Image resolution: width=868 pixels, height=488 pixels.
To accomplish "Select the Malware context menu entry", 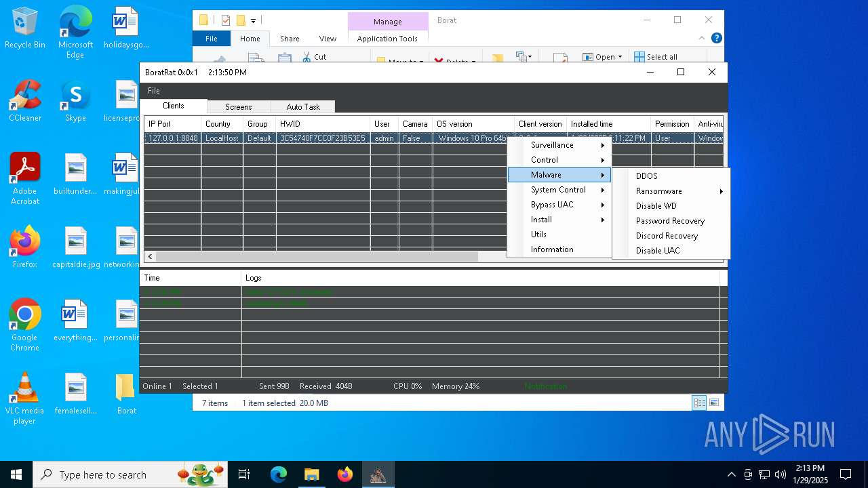I will pos(560,175).
